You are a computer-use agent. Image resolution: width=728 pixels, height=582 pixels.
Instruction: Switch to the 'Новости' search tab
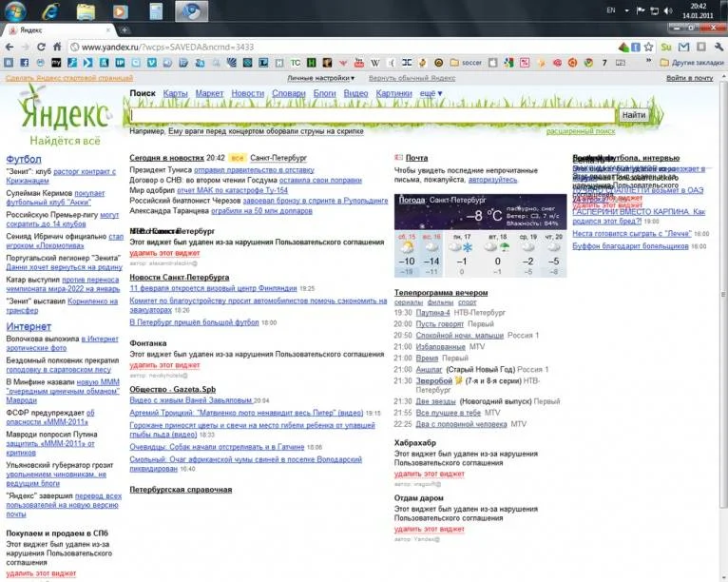247,93
